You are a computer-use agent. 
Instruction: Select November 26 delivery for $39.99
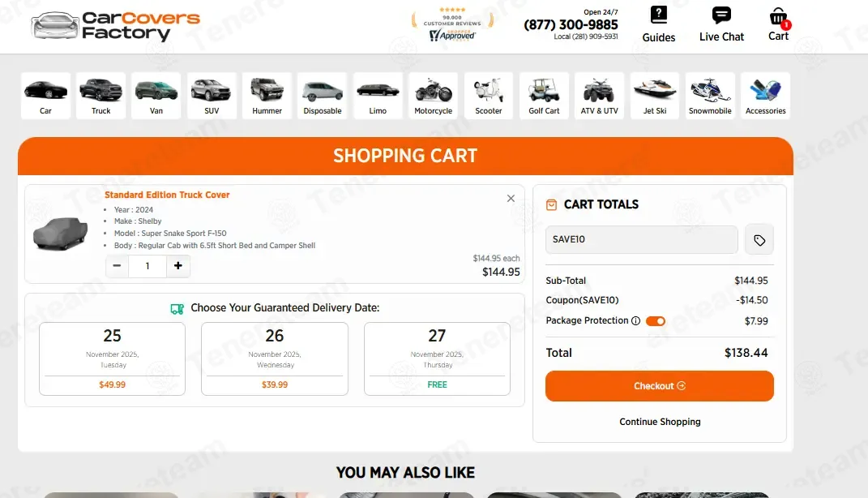click(x=275, y=359)
